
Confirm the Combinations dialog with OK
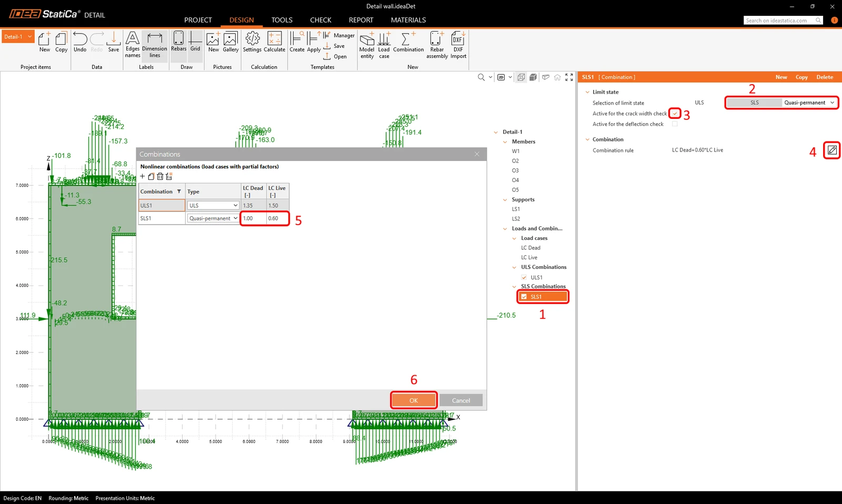414,400
